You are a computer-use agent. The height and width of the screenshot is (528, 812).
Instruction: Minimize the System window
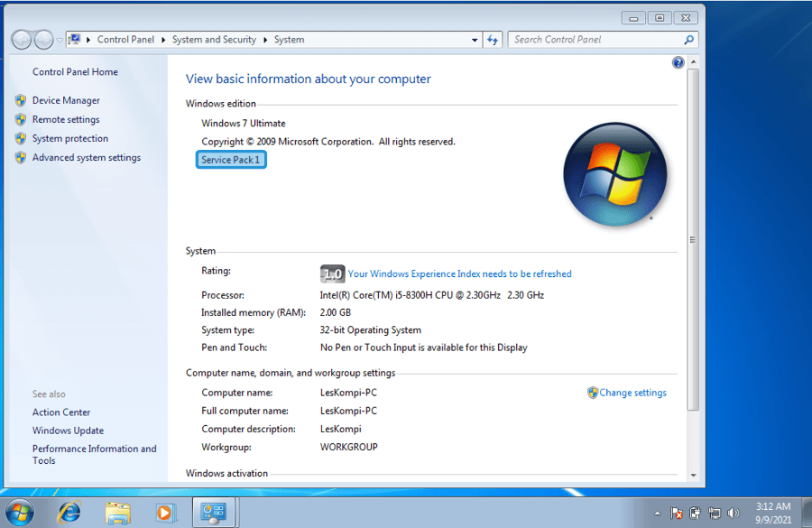[x=633, y=18]
